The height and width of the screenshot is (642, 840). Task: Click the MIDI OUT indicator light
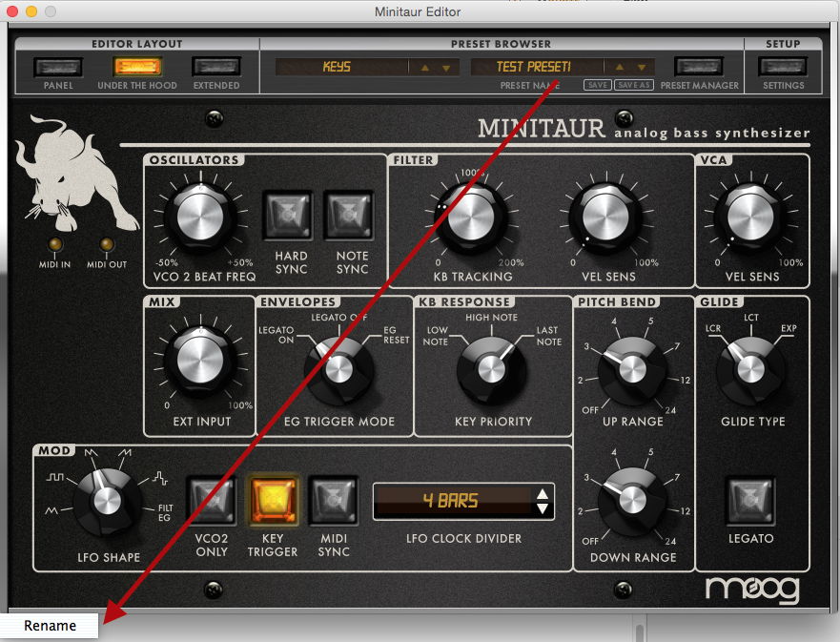(x=106, y=245)
